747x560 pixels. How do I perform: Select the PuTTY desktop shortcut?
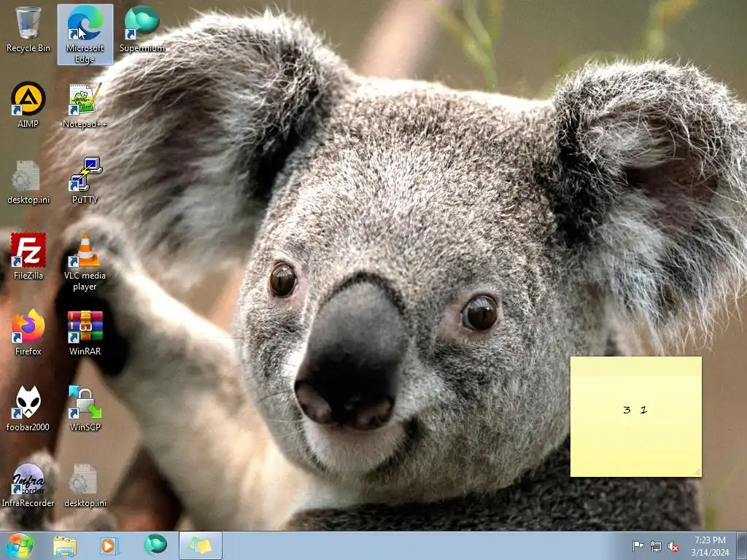(85, 182)
